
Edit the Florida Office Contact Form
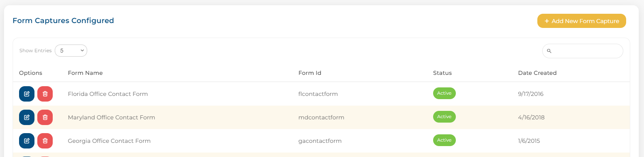(x=27, y=94)
